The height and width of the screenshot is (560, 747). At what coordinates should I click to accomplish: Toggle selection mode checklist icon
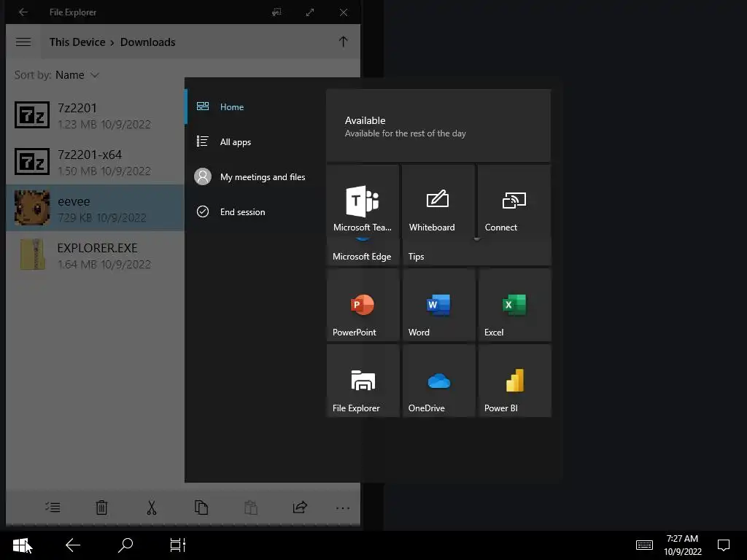coord(53,507)
